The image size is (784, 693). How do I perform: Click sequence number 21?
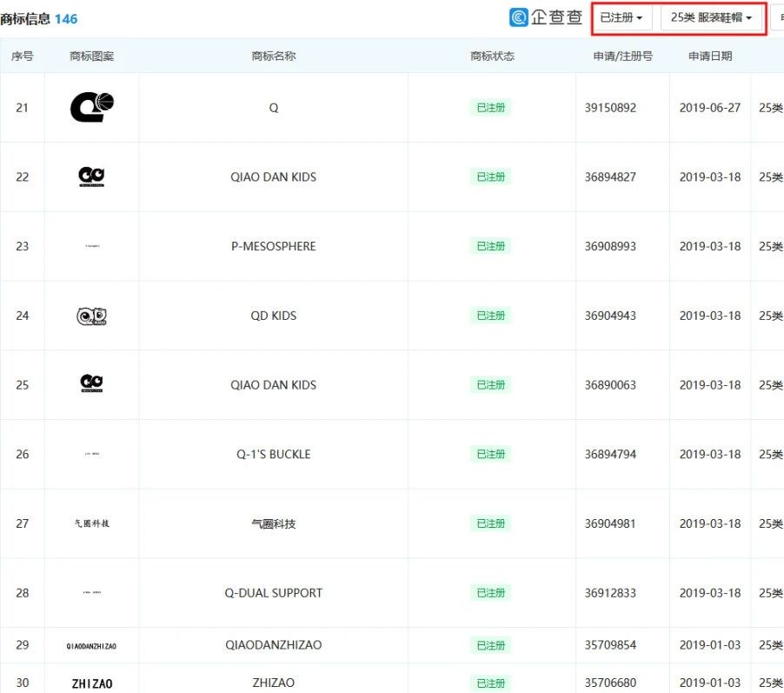(22, 108)
